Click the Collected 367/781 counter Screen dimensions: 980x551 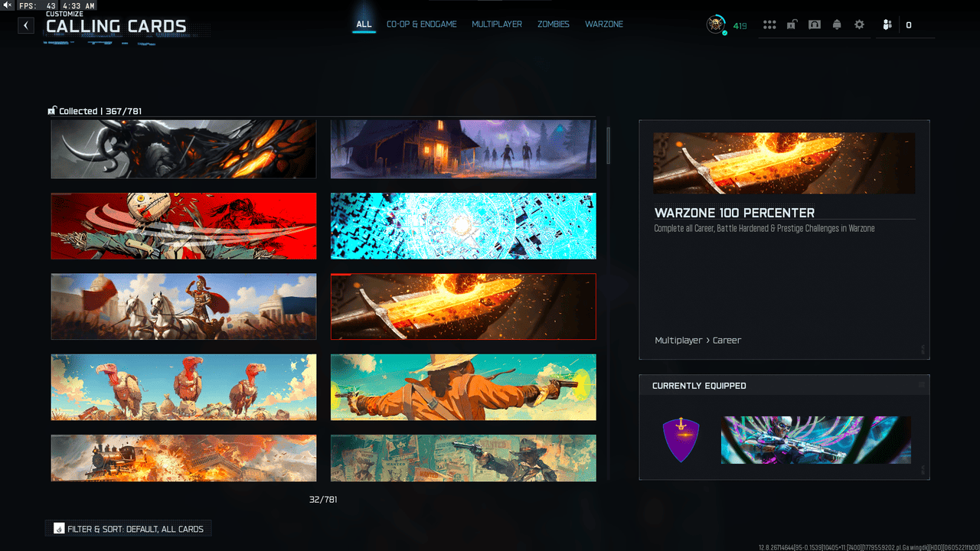coord(100,111)
